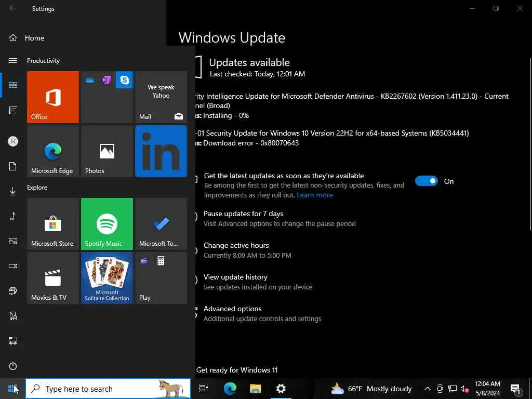Open the Microsoft Store tile

pyautogui.click(x=53, y=224)
